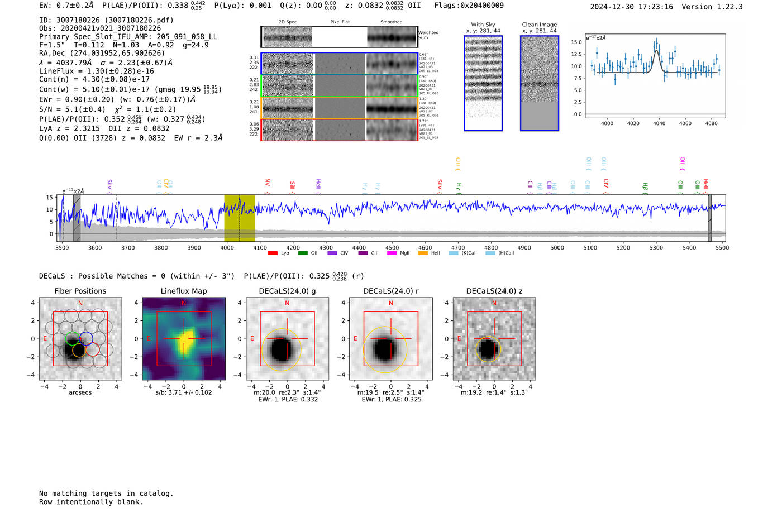Click the (H)CaII legend swatch
782x532 pixels.
tap(490, 253)
